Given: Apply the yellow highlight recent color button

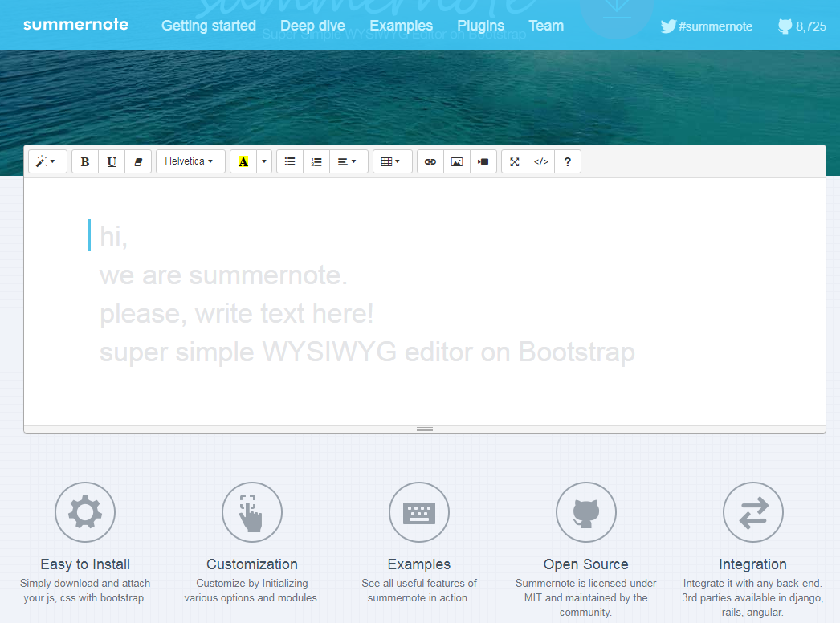Looking at the screenshot, I should click(243, 161).
